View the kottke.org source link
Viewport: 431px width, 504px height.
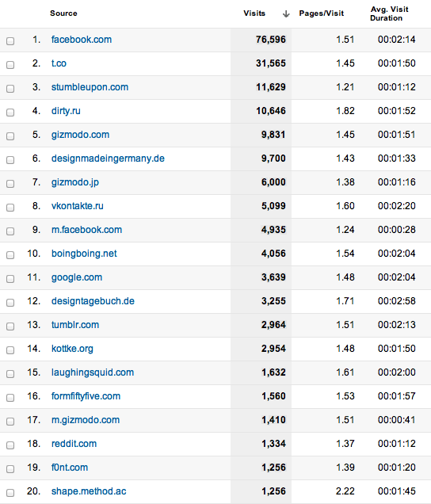(x=72, y=349)
